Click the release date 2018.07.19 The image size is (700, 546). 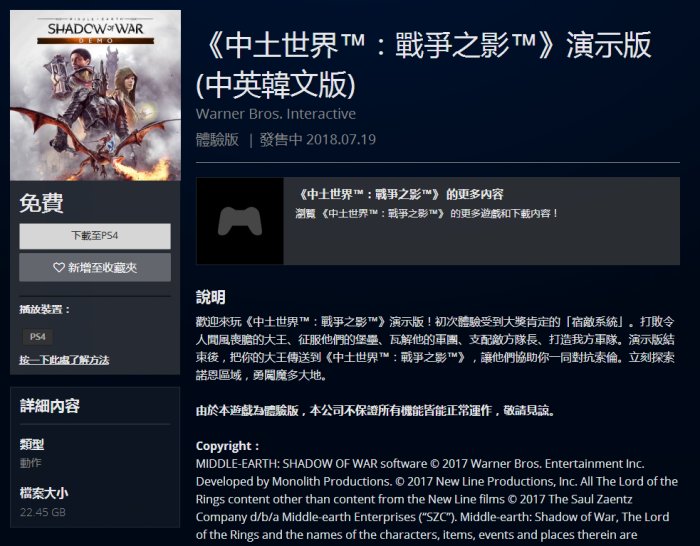[x=341, y=140]
